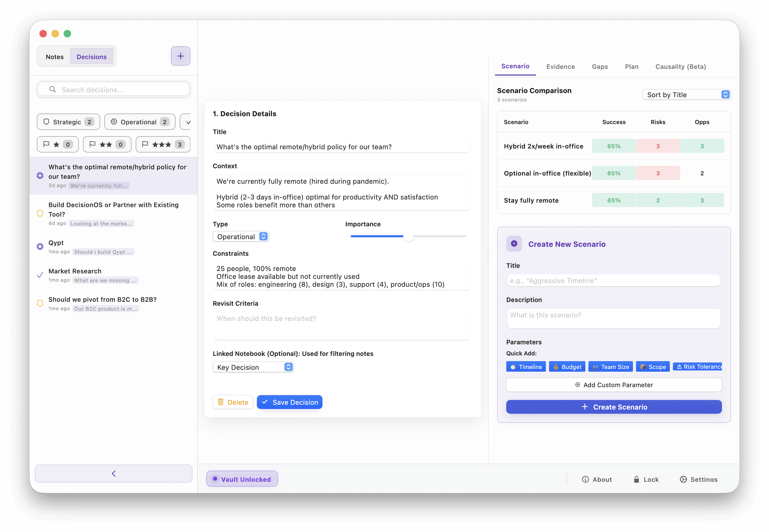Viewport: 769px width, 532px height.
Task: Switch to the Notes tab
Action: [55, 57]
